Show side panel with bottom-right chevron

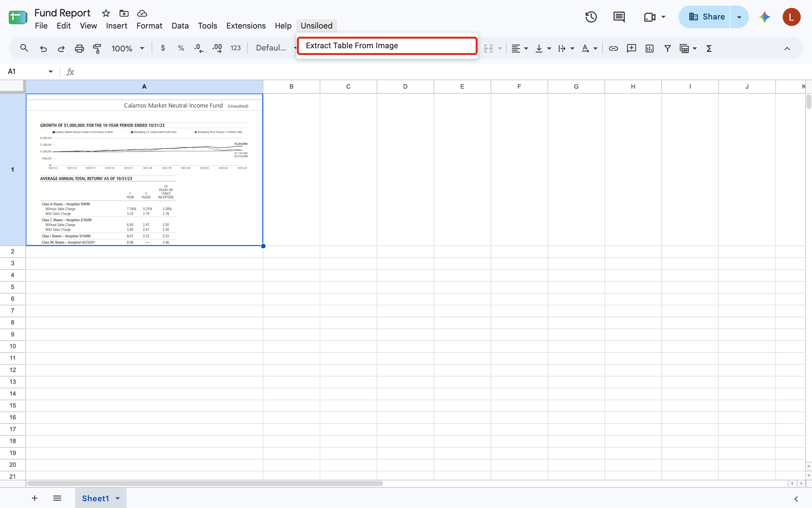[x=796, y=499]
